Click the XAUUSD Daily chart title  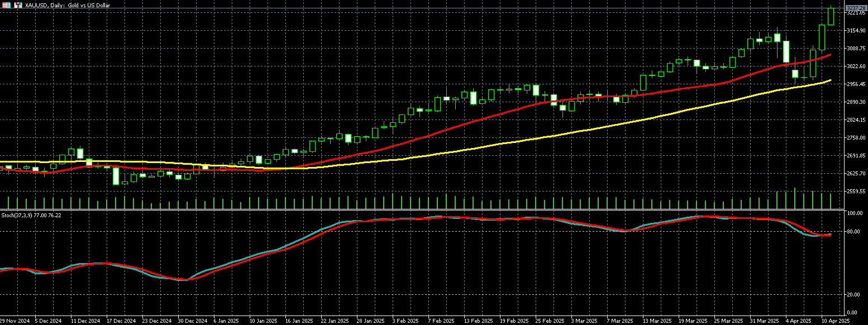pos(67,5)
